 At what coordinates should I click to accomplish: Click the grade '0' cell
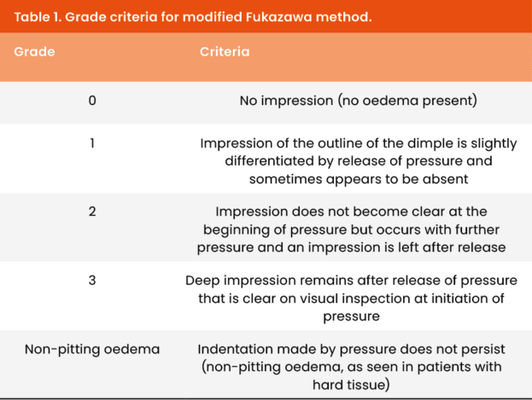point(92,101)
